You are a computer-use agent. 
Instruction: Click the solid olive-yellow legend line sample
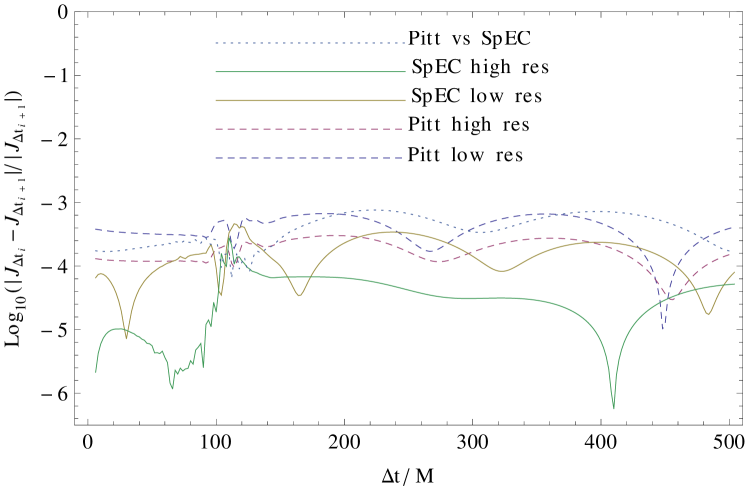point(310,100)
